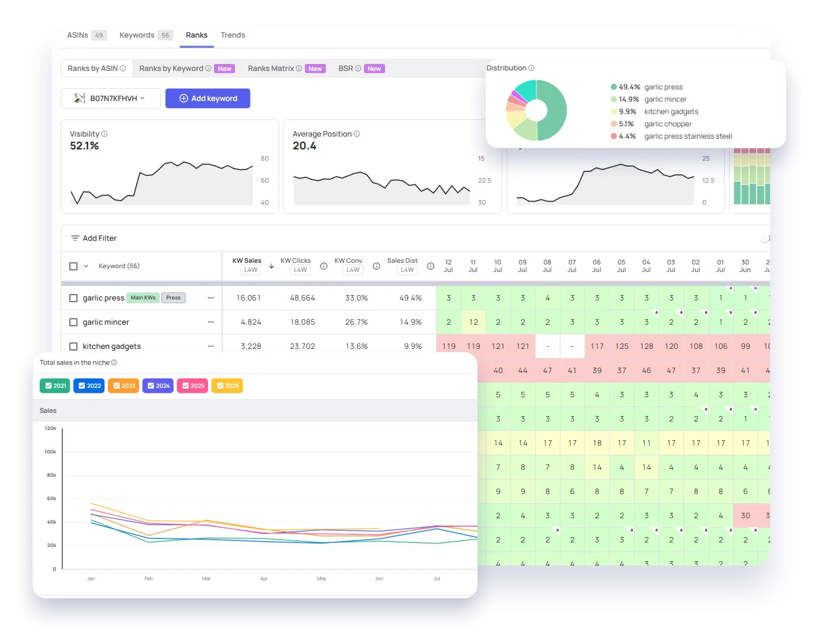
Task: Toggle 2022 series in sales chart
Action: point(89,386)
